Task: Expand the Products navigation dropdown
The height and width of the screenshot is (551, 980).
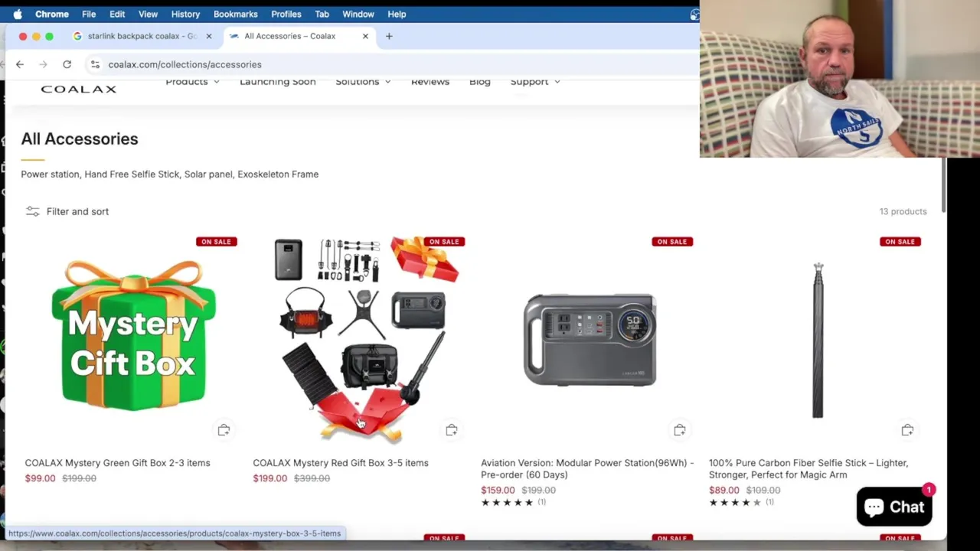Action: click(192, 81)
